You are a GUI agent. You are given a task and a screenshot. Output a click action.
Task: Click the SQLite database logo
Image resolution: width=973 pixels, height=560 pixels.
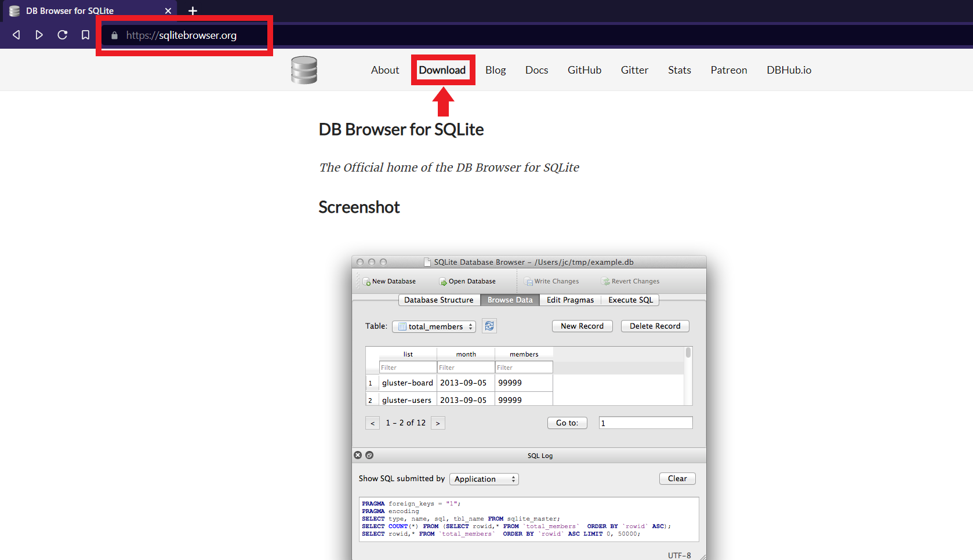(304, 70)
